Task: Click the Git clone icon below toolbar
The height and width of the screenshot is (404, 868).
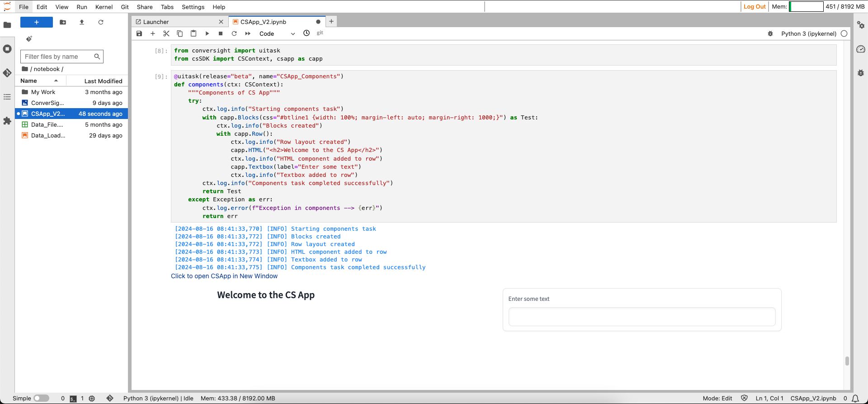Action: click(29, 39)
